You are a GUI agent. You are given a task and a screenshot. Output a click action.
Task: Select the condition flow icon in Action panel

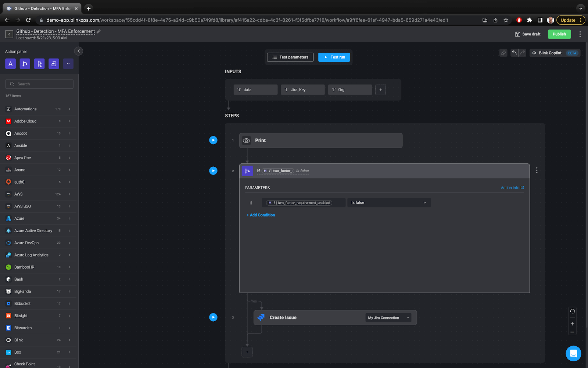25,63
